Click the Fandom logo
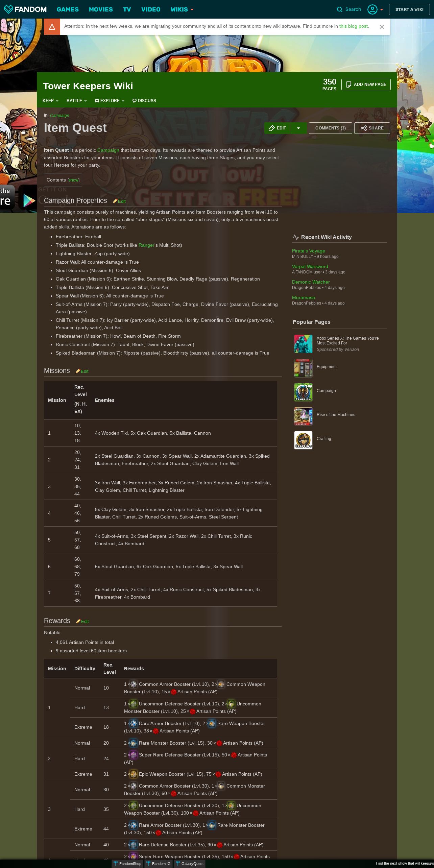434x868 pixels. pyautogui.click(x=25, y=9)
